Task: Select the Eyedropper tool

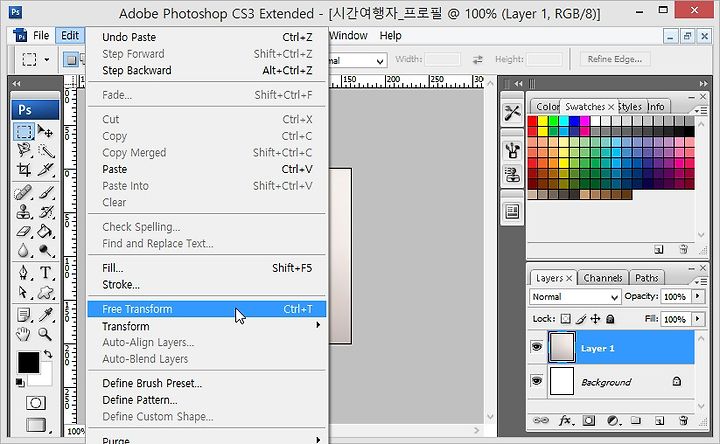Action: [x=45, y=315]
